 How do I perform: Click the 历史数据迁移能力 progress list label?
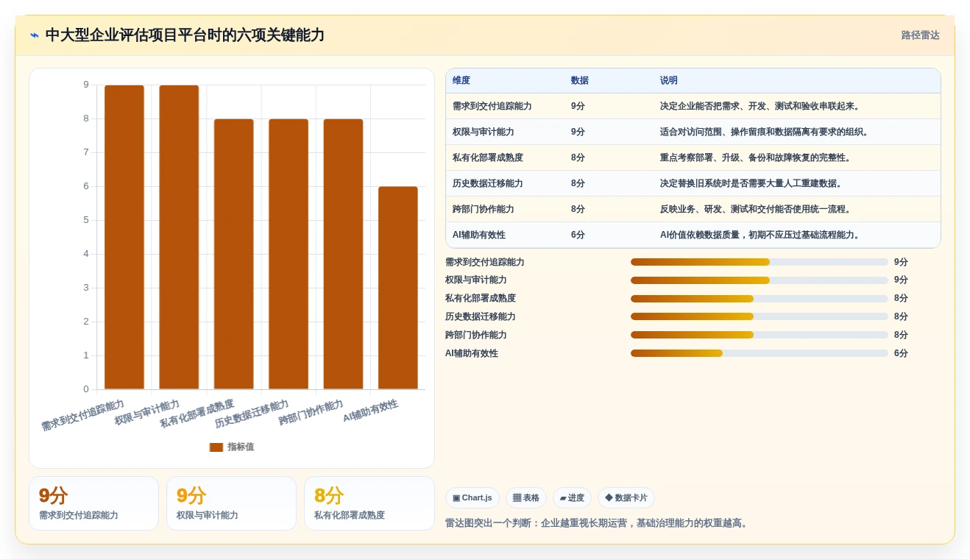(x=481, y=316)
